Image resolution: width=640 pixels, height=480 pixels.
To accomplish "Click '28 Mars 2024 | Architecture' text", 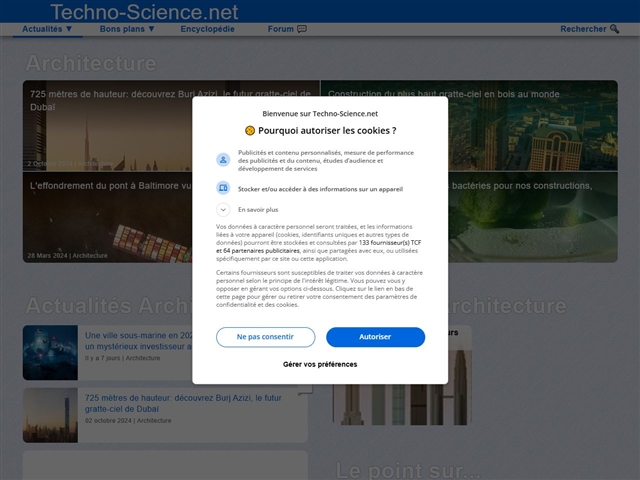I will (x=67, y=256).
